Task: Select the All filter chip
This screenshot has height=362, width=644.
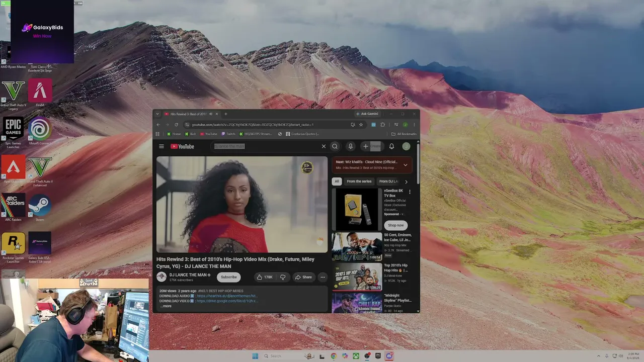Action: (337, 182)
